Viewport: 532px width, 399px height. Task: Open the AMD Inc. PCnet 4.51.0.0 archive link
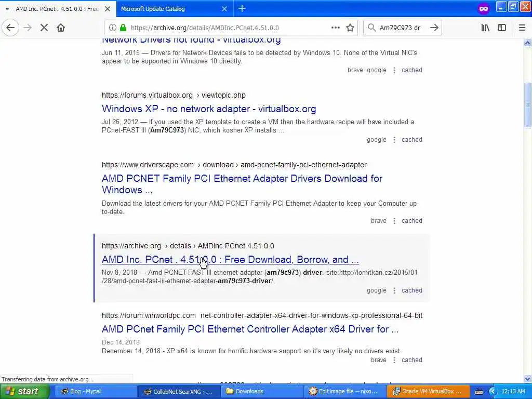point(230,260)
